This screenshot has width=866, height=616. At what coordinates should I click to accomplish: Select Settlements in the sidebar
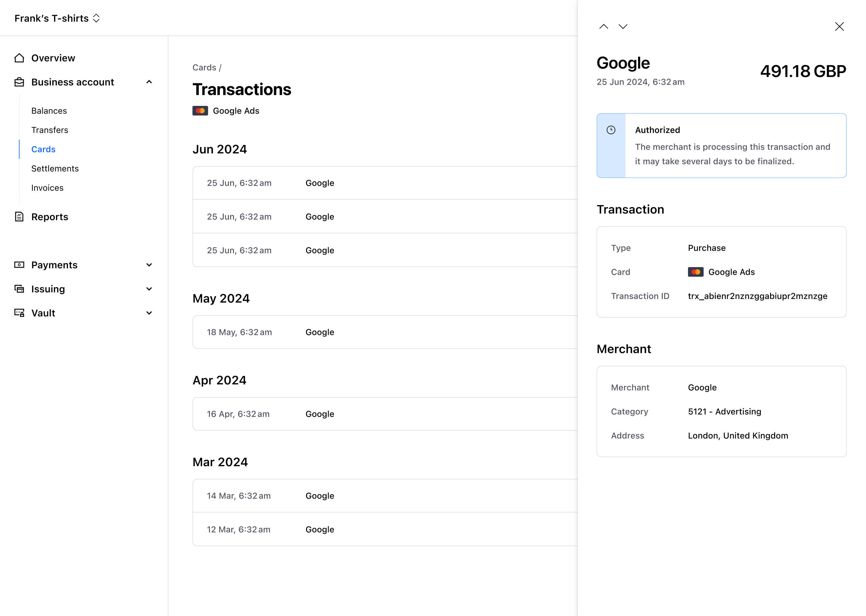(x=55, y=168)
